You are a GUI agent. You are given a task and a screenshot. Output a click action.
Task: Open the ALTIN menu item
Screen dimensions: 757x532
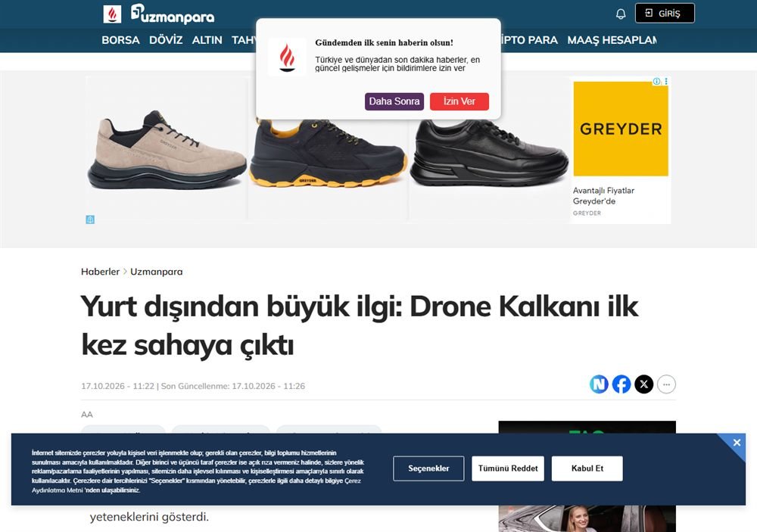[x=207, y=40]
